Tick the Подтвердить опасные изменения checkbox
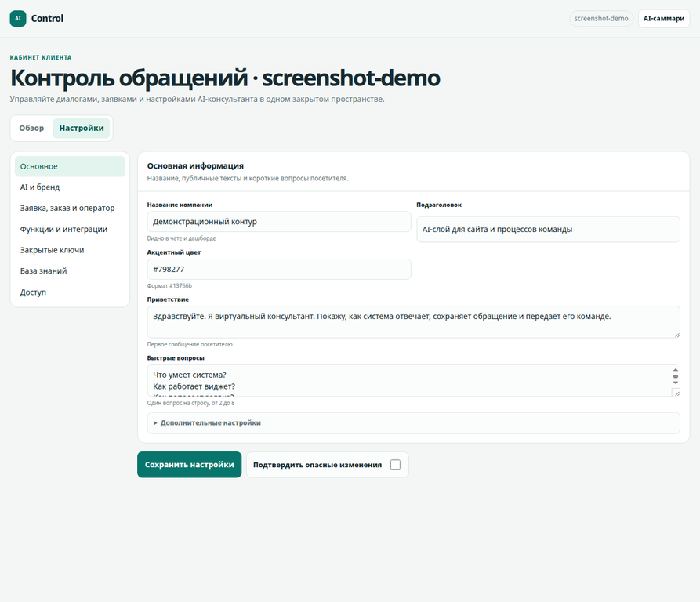The image size is (700, 602). [395, 465]
